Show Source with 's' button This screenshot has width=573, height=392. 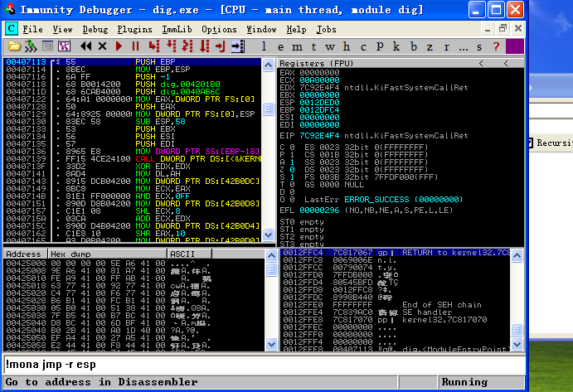(x=479, y=46)
